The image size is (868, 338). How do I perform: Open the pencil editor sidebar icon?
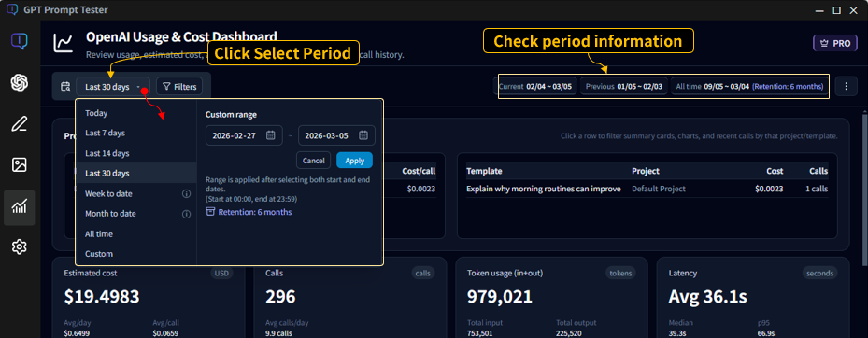click(x=20, y=124)
